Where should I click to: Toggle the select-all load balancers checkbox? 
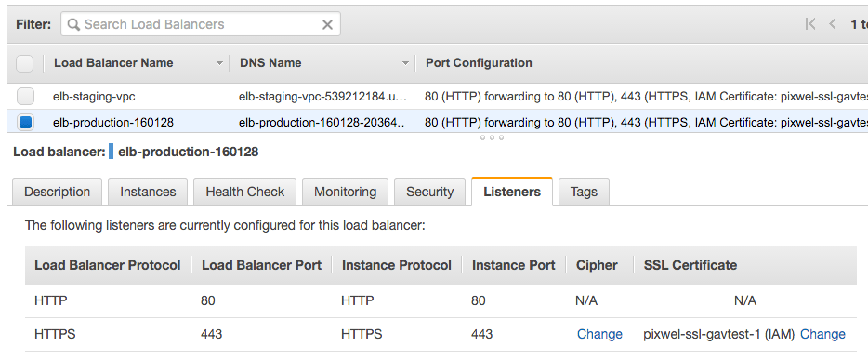24,63
